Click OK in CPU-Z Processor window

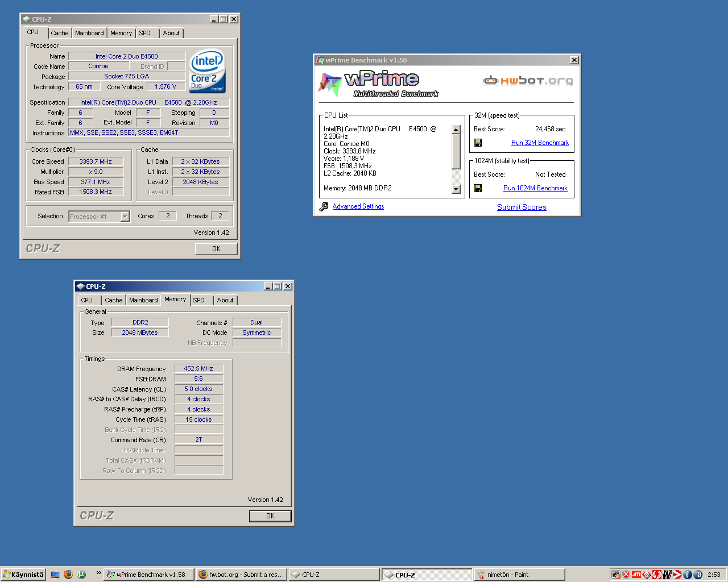tap(216, 249)
